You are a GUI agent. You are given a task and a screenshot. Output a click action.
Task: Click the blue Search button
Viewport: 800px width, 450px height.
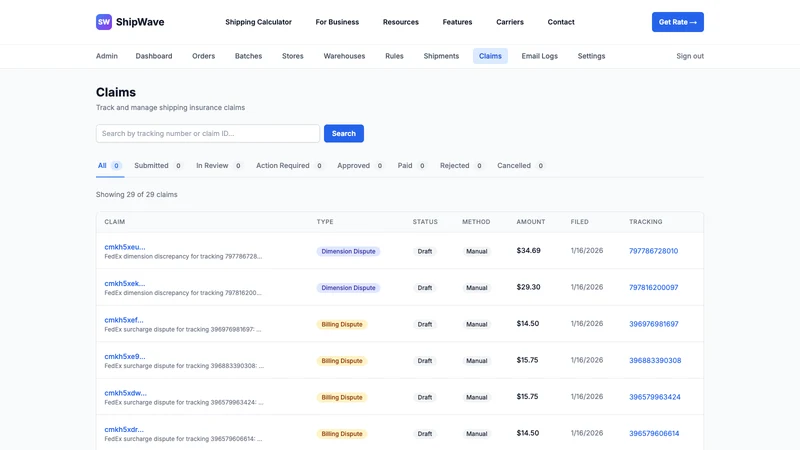(x=344, y=134)
